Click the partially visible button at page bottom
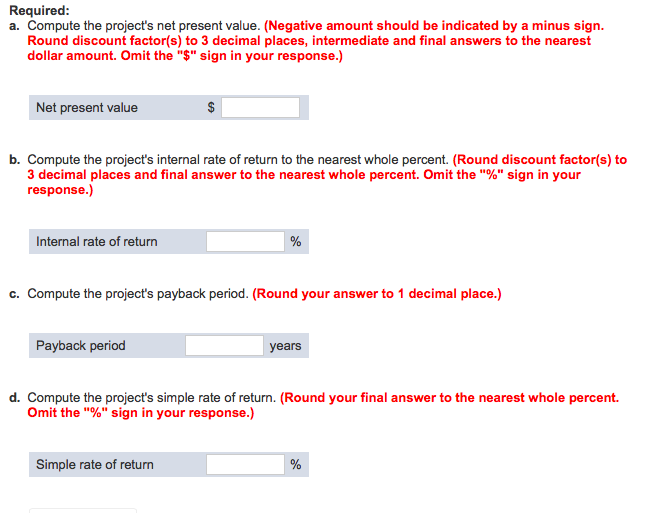The width and height of the screenshot is (672, 513). (83, 510)
